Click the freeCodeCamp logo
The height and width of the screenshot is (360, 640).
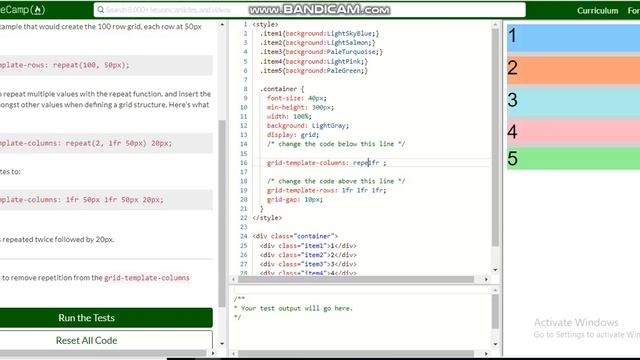(x=22, y=9)
